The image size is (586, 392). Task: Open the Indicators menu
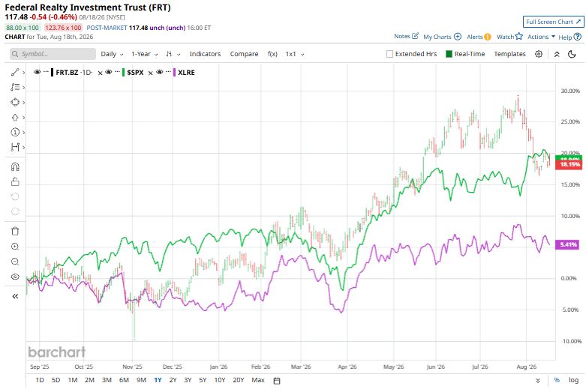pos(205,54)
